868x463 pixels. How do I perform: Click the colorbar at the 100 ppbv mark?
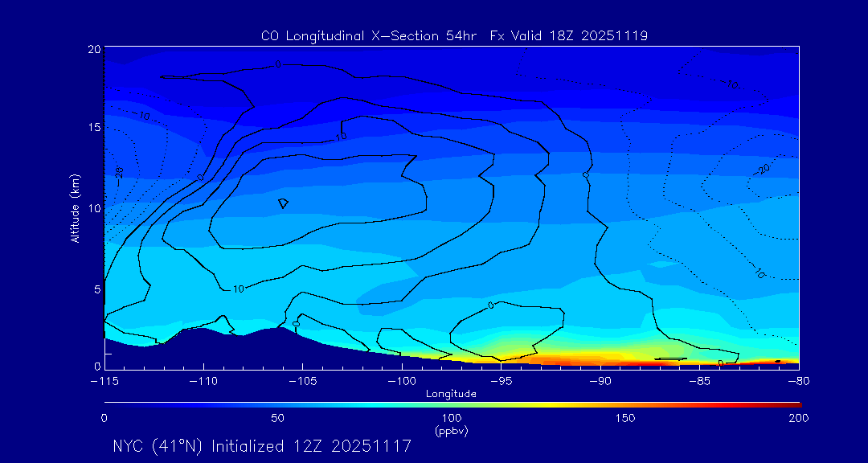(x=452, y=404)
